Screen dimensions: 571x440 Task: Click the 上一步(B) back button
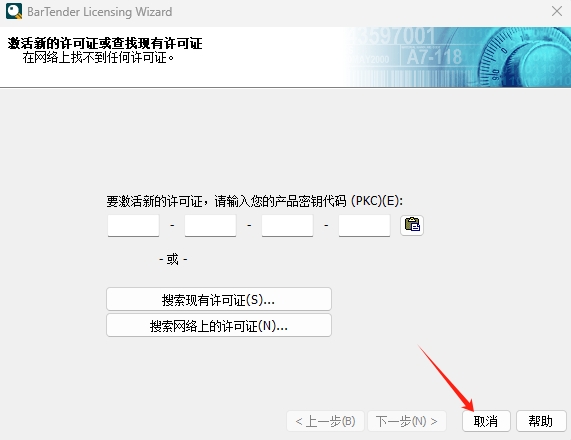(x=325, y=421)
